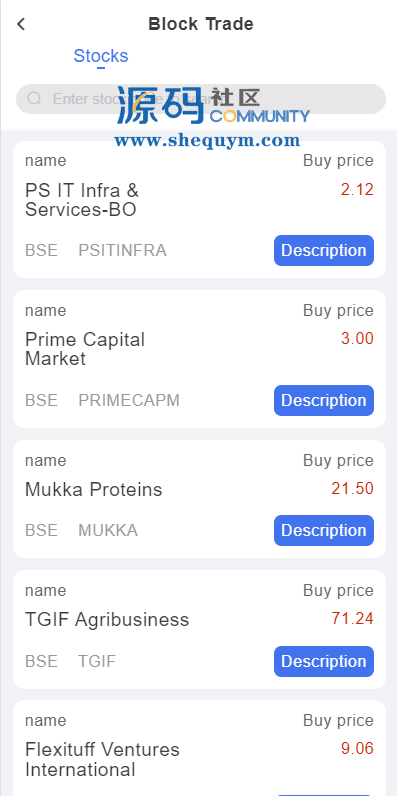Open Description for Mukka Proteins
The image size is (397, 796).
pyautogui.click(x=324, y=530)
